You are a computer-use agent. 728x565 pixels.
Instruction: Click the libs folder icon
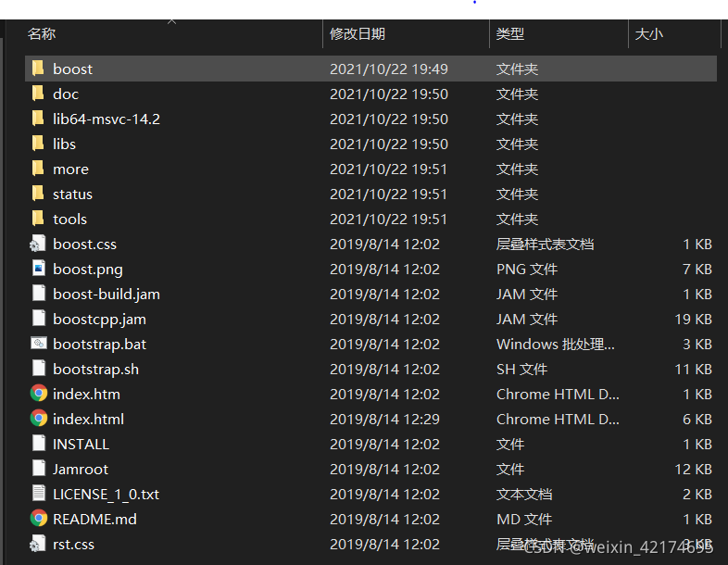coord(38,144)
